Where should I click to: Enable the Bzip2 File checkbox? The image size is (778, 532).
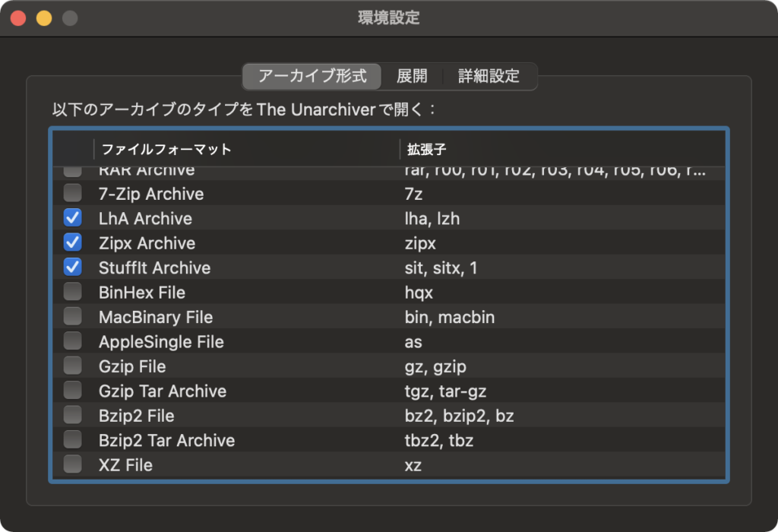pos(73,416)
